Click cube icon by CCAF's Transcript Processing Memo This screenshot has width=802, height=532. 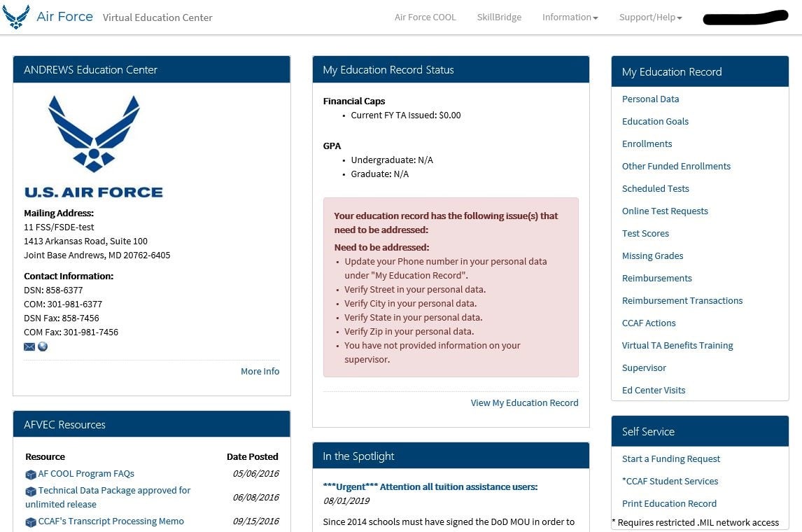coord(31,522)
